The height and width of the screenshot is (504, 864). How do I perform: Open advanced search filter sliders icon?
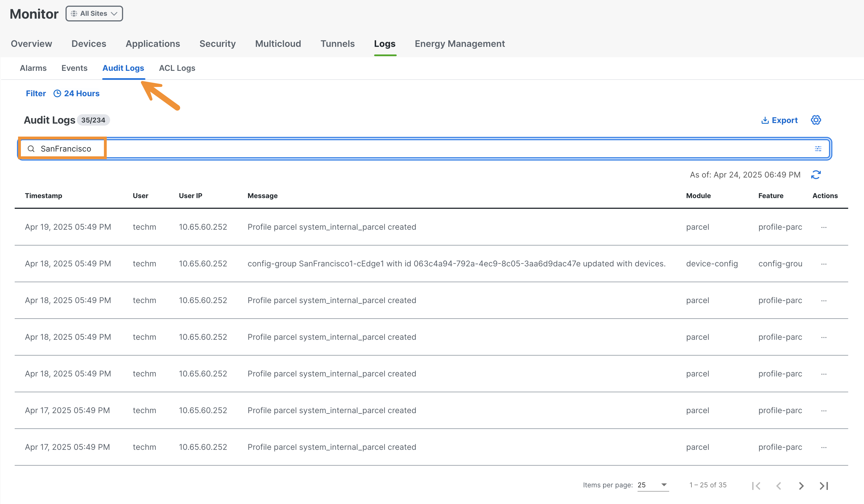[818, 148]
